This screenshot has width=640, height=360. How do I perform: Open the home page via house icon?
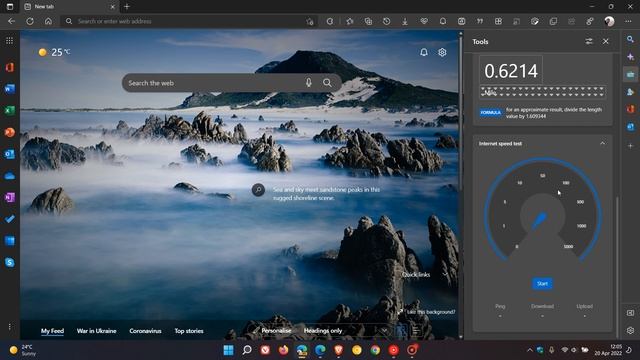click(x=48, y=21)
